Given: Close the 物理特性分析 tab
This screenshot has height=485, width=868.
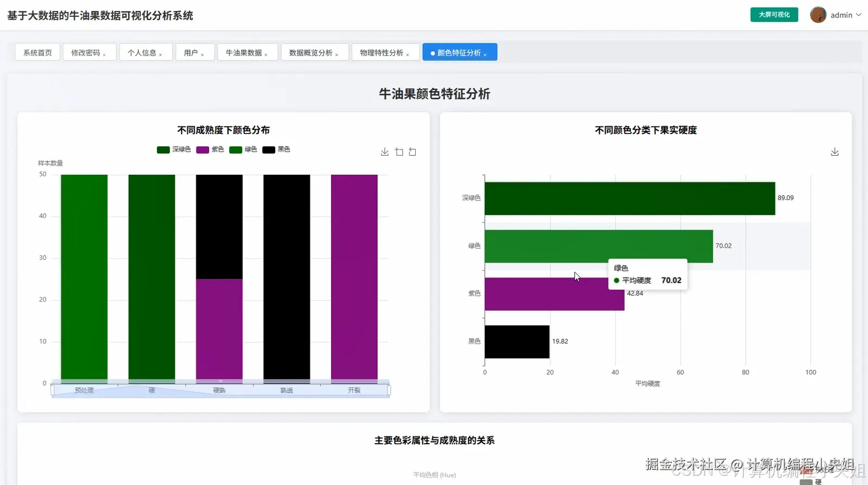Looking at the screenshot, I should (408, 54).
